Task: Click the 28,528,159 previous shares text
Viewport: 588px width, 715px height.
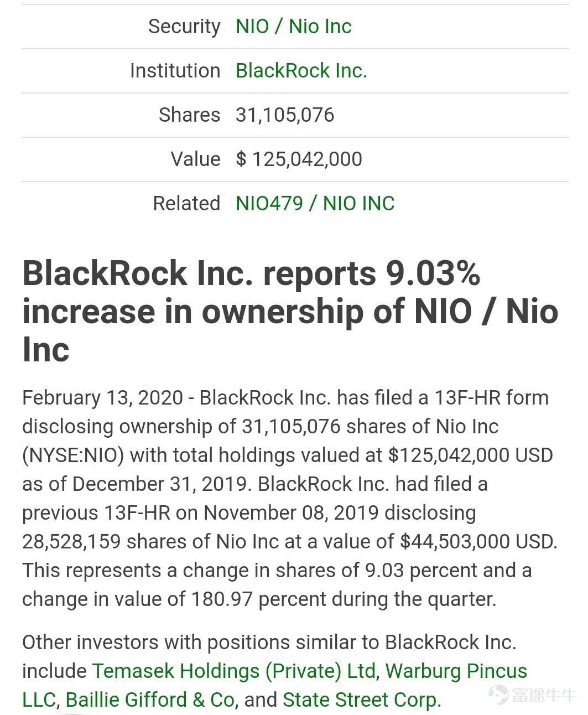Action: point(71,541)
